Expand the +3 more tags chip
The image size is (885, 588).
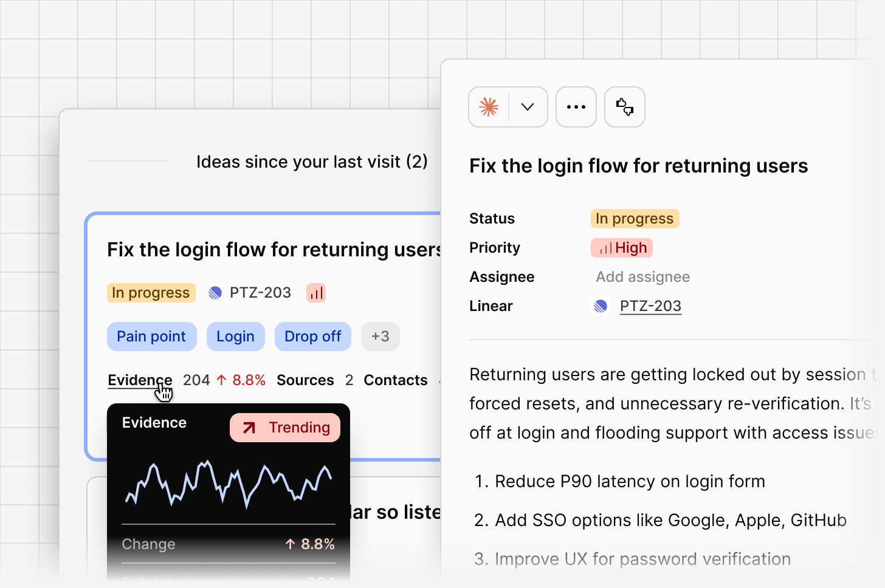click(380, 337)
